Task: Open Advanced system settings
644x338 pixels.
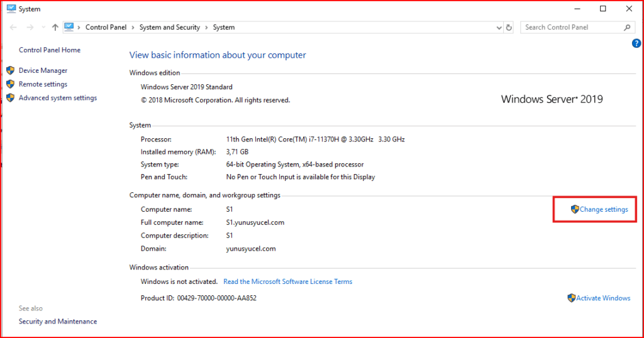Action: point(58,98)
